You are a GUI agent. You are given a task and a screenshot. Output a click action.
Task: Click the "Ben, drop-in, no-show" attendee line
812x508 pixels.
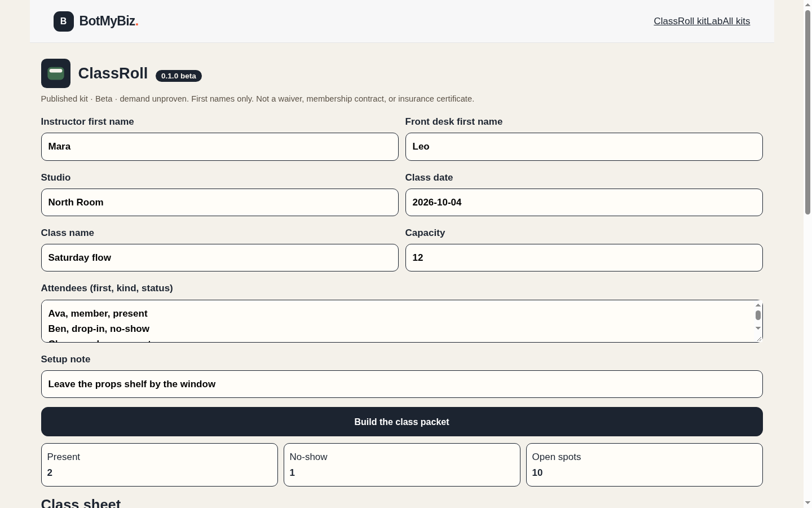[99, 329]
